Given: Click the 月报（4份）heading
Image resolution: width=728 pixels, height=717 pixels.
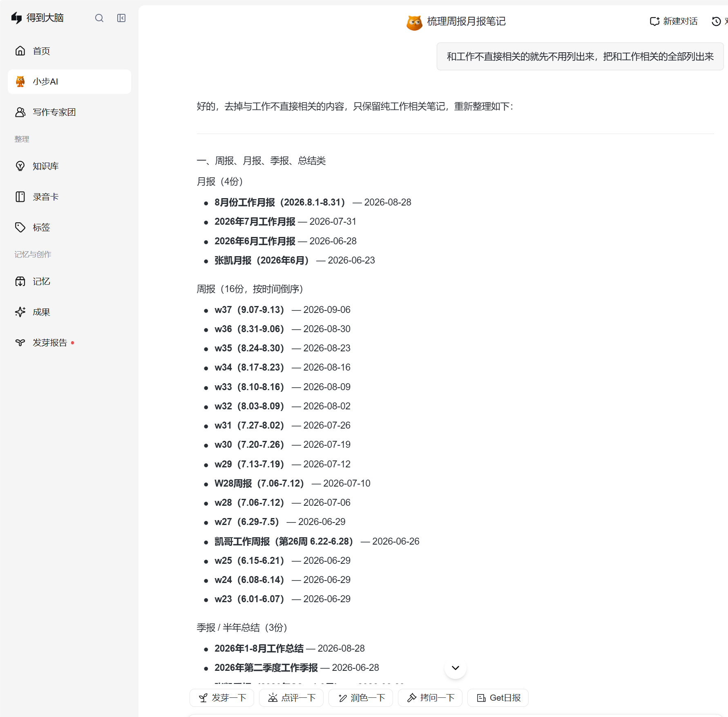Looking at the screenshot, I should click(220, 181).
